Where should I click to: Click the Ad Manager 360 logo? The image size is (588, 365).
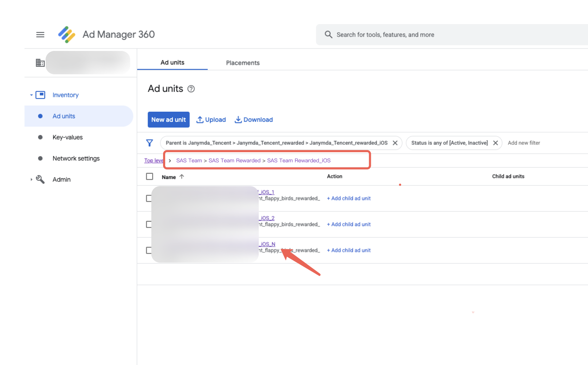67,35
